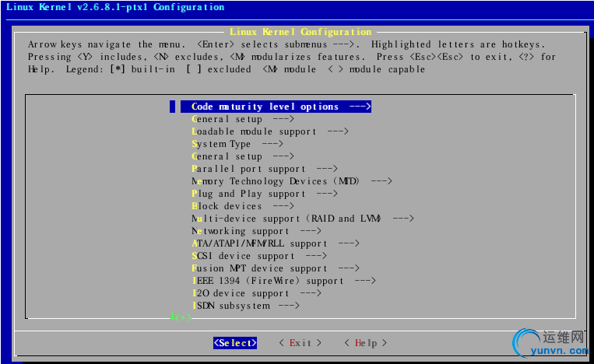Select System Type submenu entry
The width and height of the screenshot is (594, 364).
point(237,144)
